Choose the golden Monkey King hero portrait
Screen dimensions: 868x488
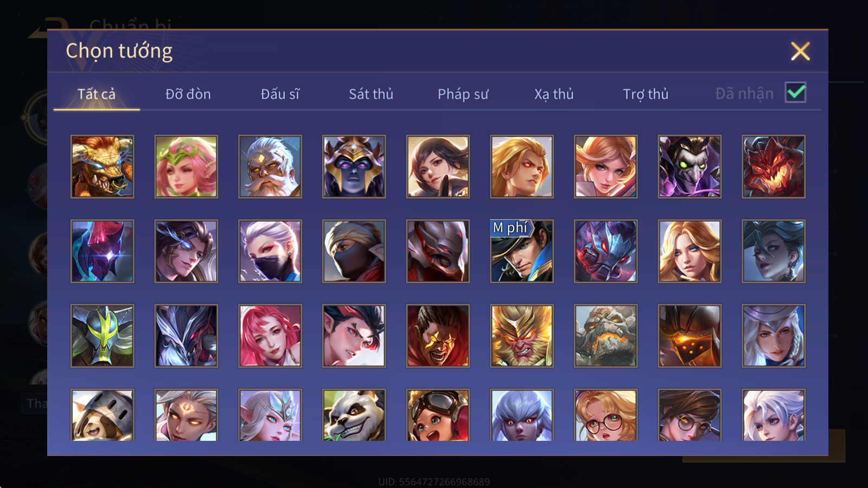522,336
